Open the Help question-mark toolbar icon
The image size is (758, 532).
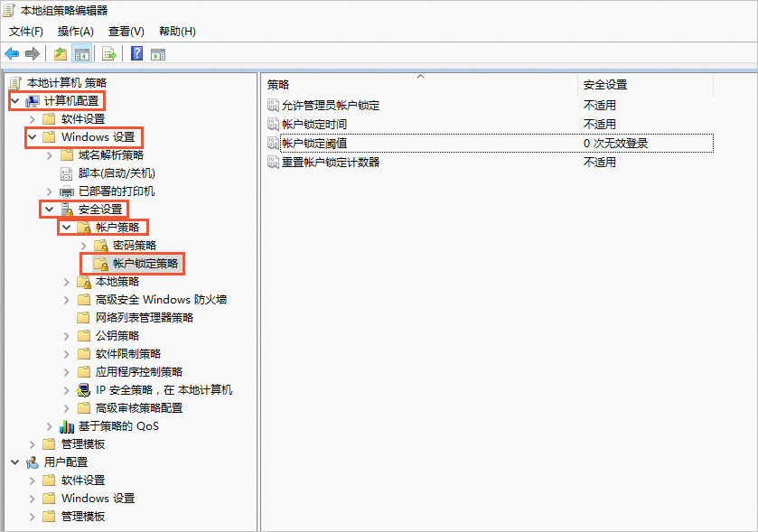(136, 53)
